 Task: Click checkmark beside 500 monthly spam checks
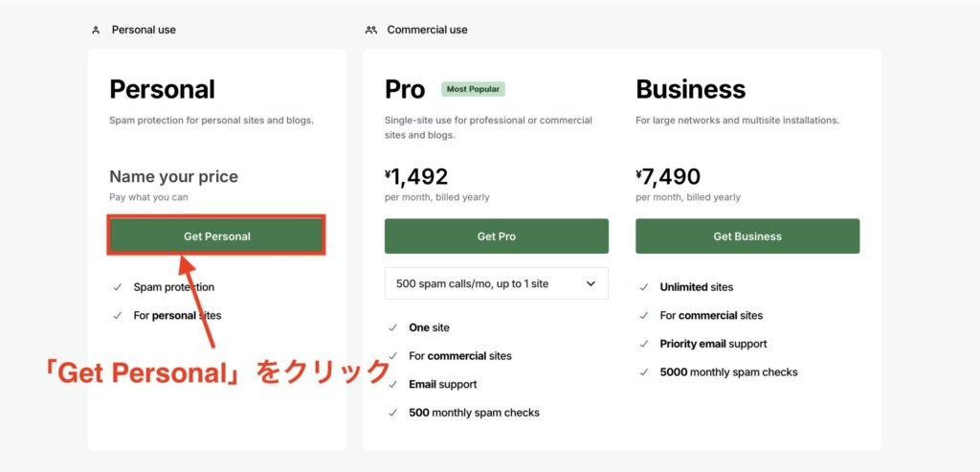392,413
